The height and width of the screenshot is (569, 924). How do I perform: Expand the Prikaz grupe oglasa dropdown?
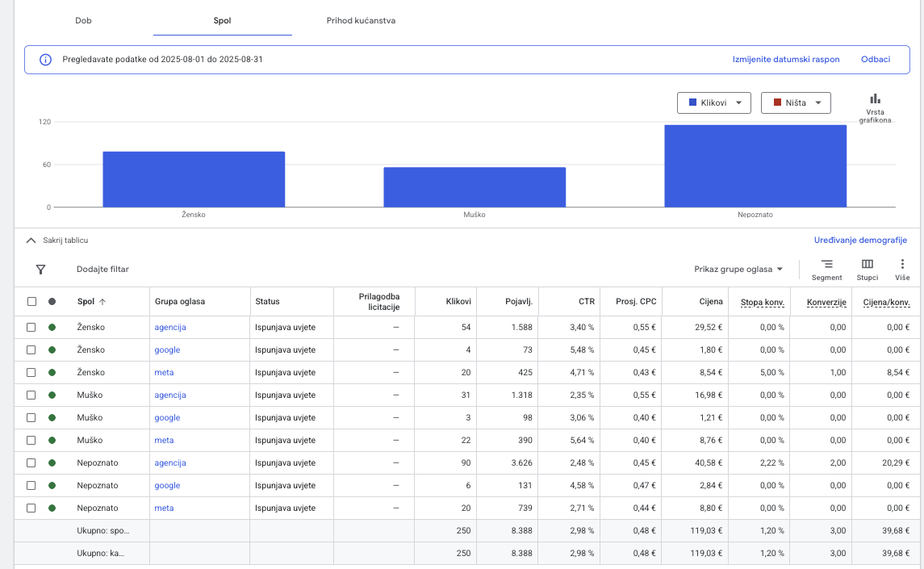(x=738, y=270)
